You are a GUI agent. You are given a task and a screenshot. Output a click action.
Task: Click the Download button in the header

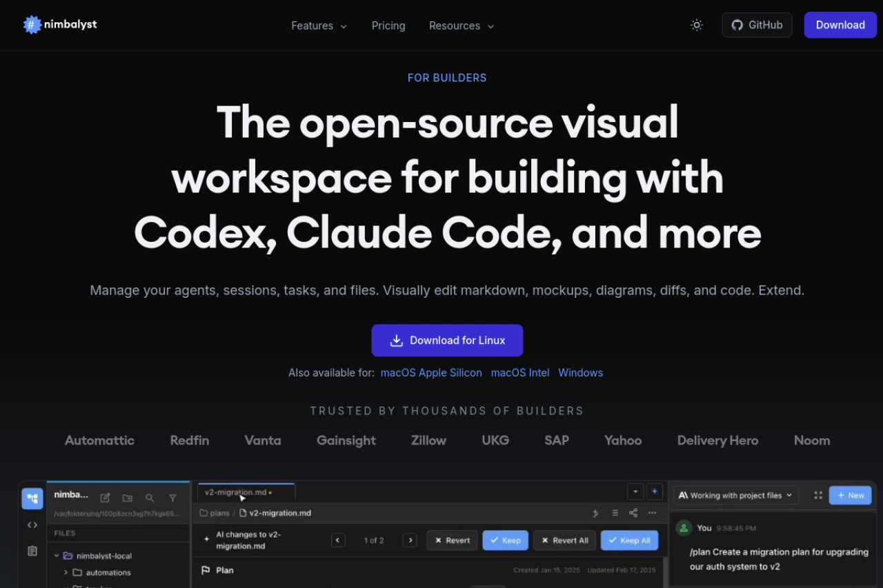point(840,25)
